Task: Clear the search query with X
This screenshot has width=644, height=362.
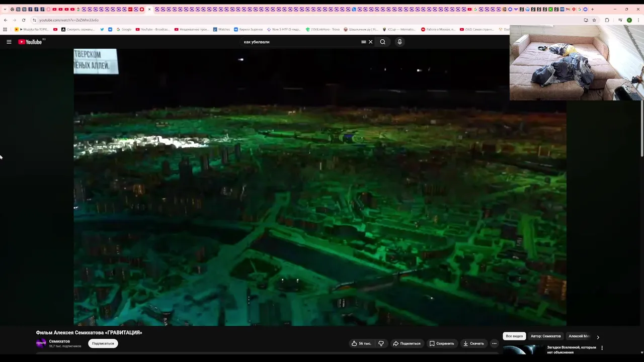Action: coord(371,42)
